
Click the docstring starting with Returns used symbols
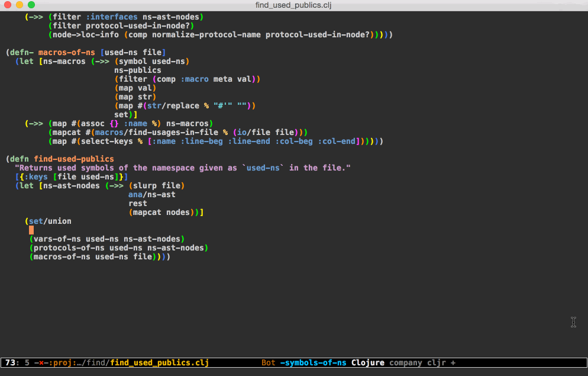pyautogui.click(x=182, y=168)
